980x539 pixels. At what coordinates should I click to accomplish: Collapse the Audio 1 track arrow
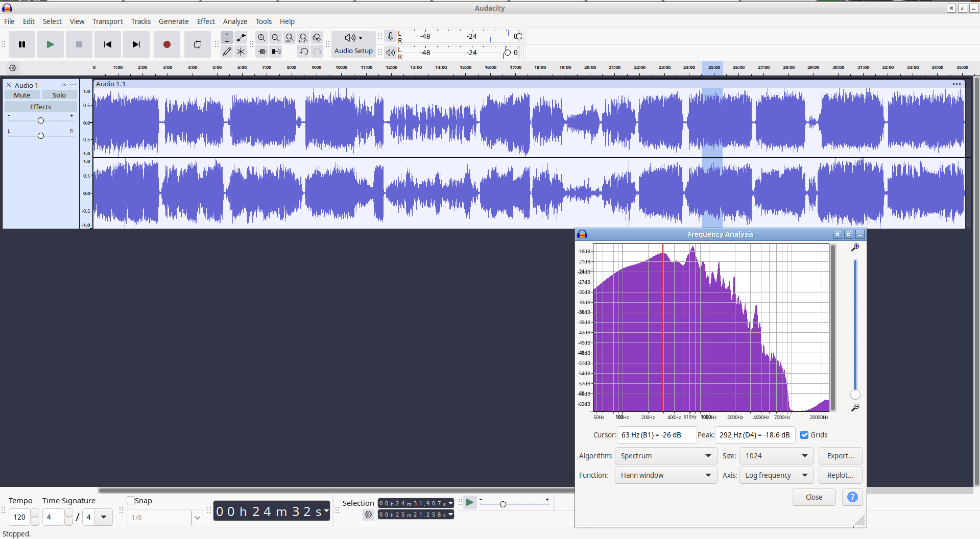click(x=64, y=85)
